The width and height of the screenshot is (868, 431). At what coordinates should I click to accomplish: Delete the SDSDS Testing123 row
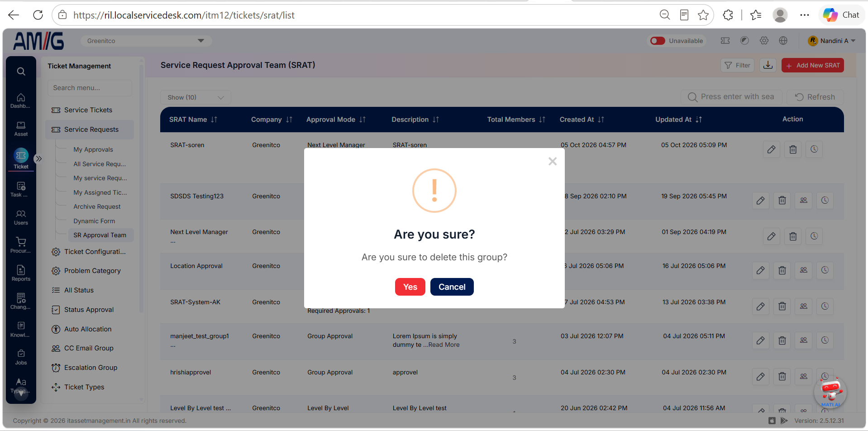[782, 200]
